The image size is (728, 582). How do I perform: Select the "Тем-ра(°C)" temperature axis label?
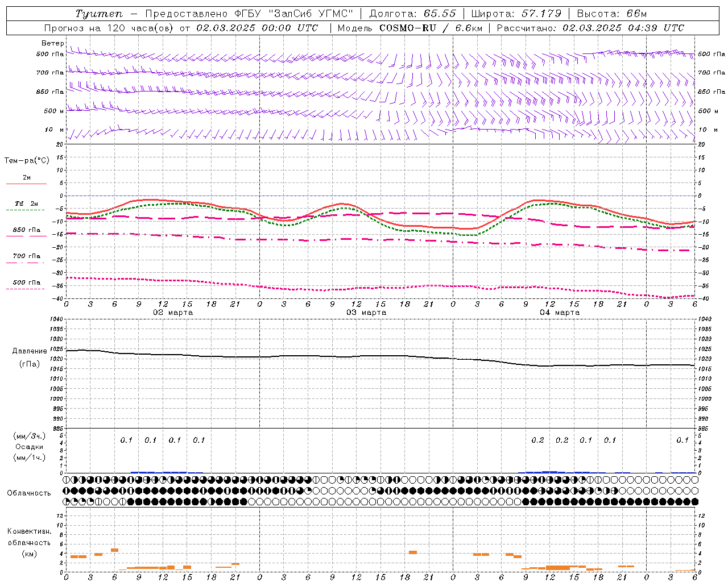tap(27, 160)
